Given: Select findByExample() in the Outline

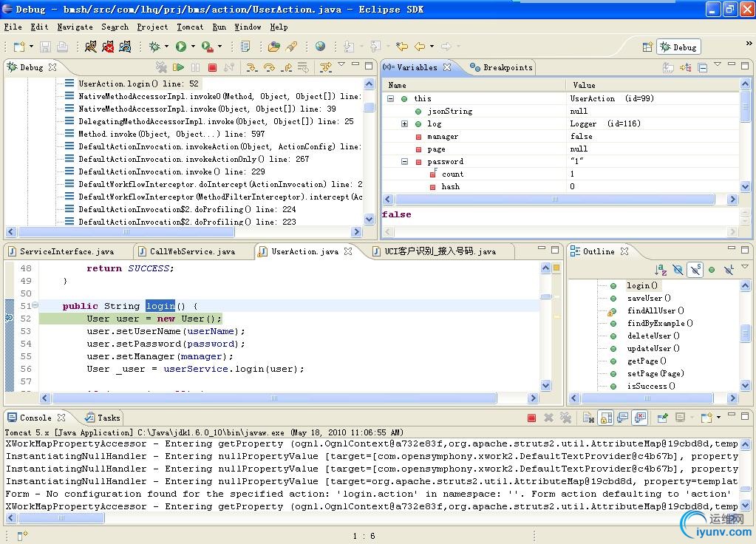Looking at the screenshot, I should [x=660, y=323].
